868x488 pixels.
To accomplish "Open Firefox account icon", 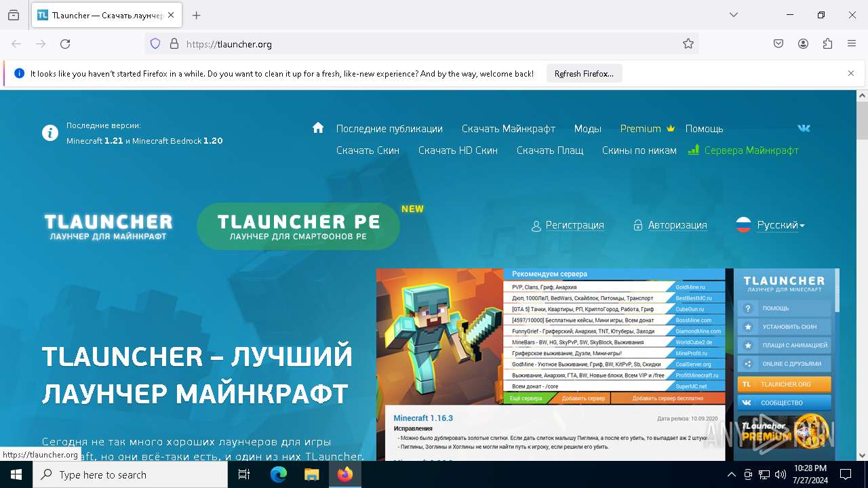I will click(x=803, y=44).
